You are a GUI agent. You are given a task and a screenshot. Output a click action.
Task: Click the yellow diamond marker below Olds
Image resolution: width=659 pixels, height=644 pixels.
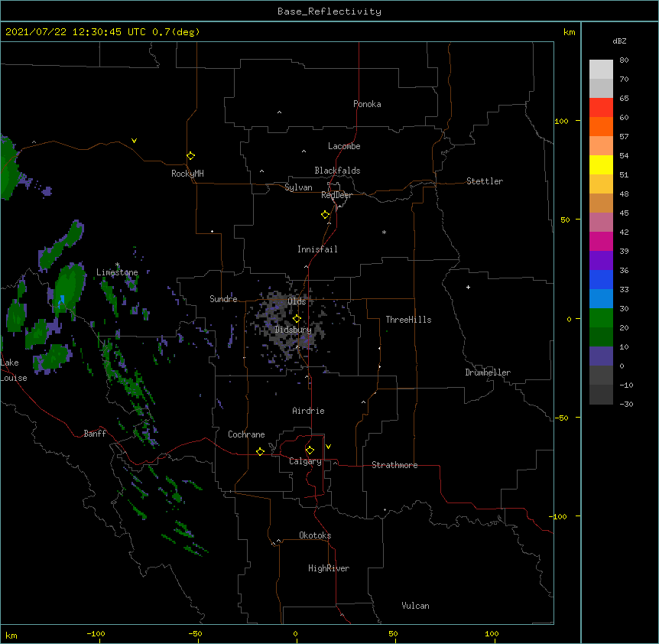point(297,319)
